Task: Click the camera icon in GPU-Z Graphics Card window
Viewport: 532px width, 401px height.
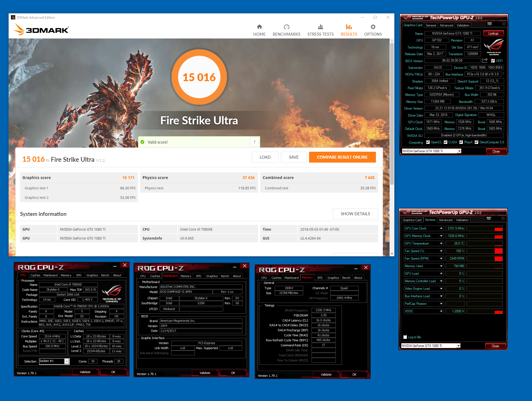Action: 489,24
